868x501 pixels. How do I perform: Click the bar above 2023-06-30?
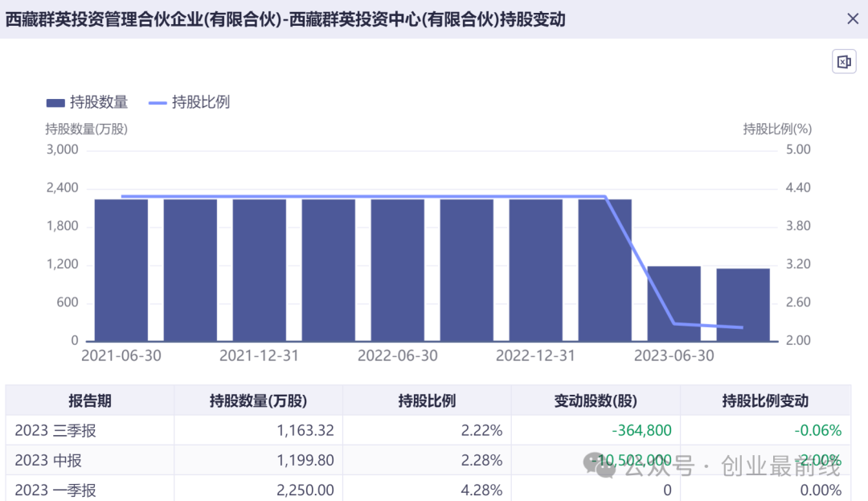click(674, 303)
